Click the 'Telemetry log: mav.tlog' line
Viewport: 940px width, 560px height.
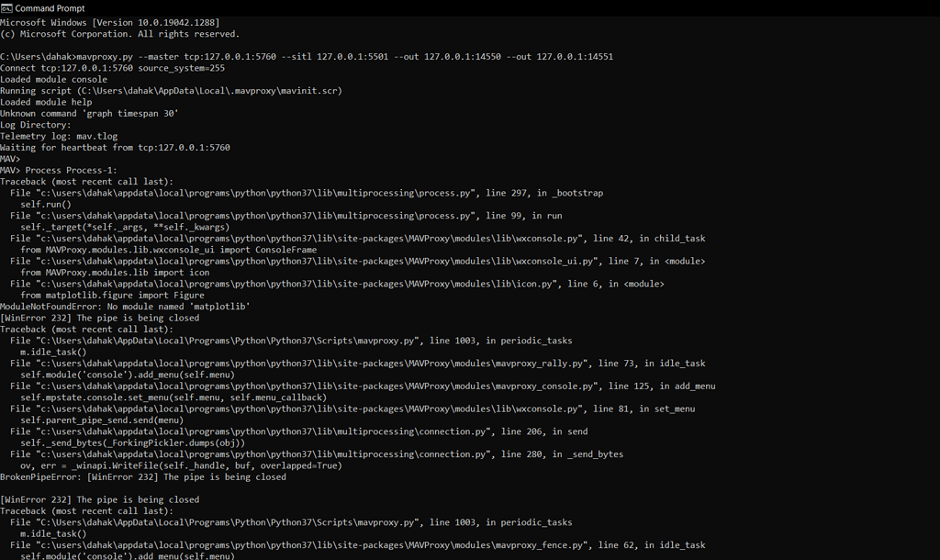59,137
